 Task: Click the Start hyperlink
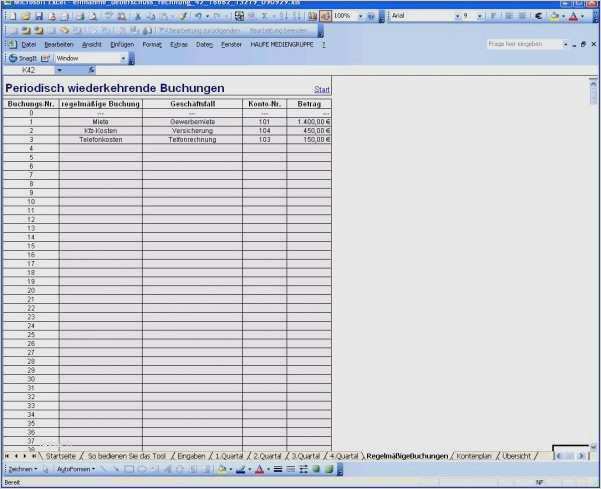(x=322, y=89)
